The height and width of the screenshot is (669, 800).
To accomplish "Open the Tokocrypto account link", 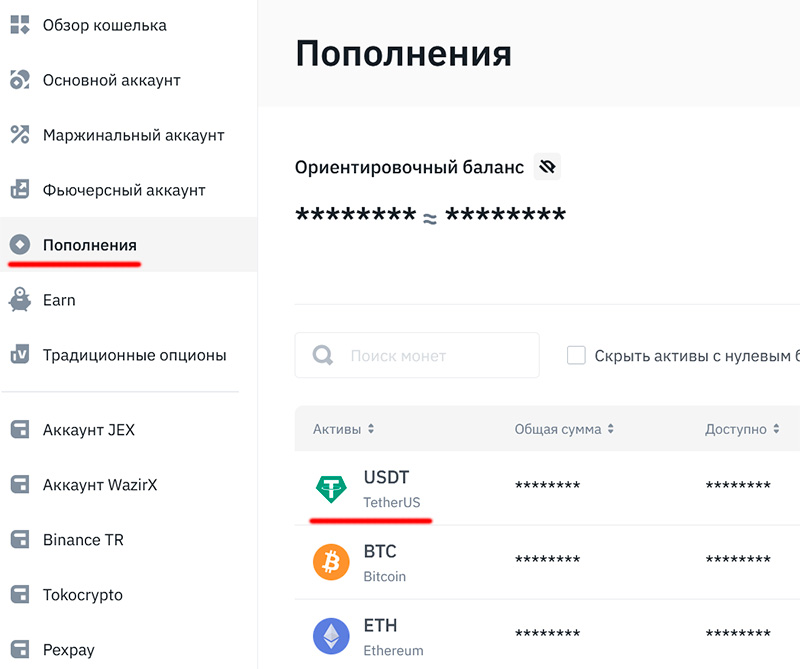I will pyautogui.click(x=83, y=595).
